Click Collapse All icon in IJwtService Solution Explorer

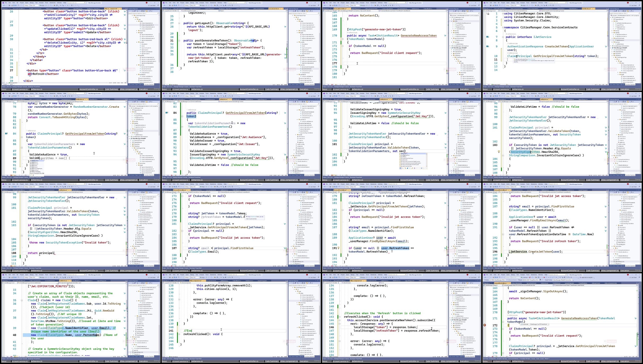click(623, 11)
